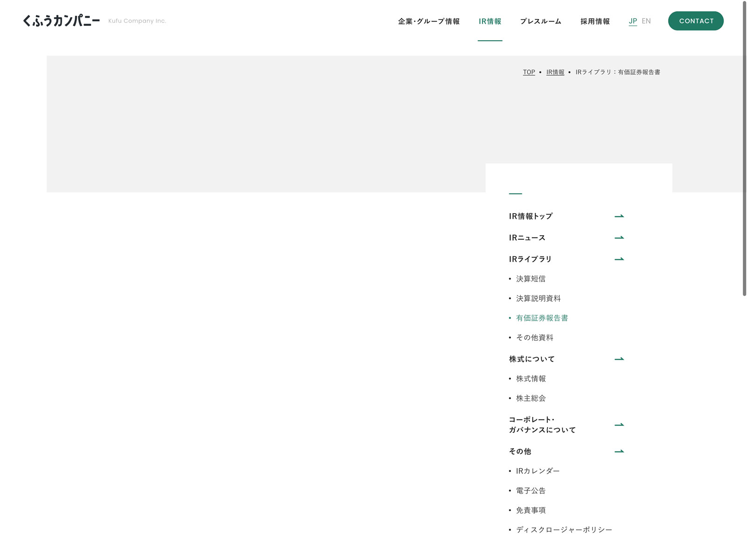
Task: Click arrow beside コーポレート・ガバナンスについて
Action: (619, 425)
